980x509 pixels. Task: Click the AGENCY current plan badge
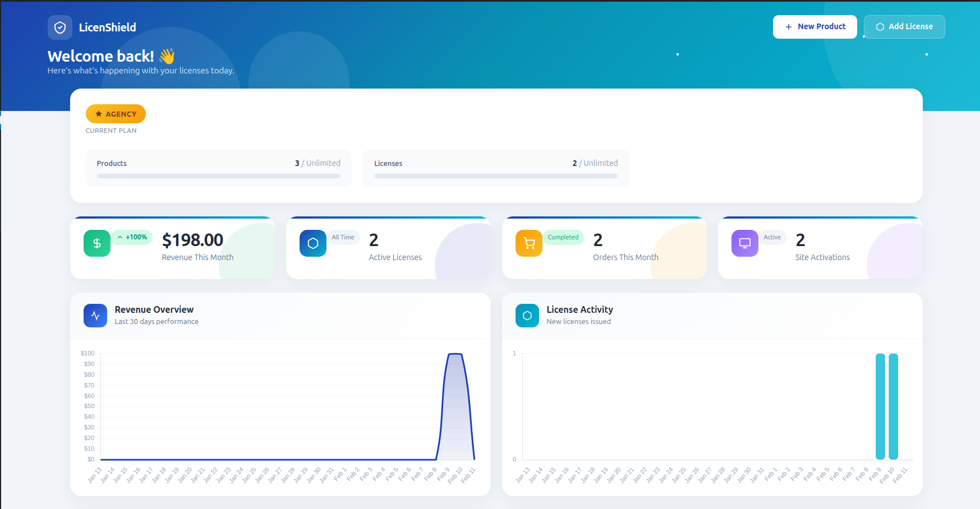coord(116,114)
